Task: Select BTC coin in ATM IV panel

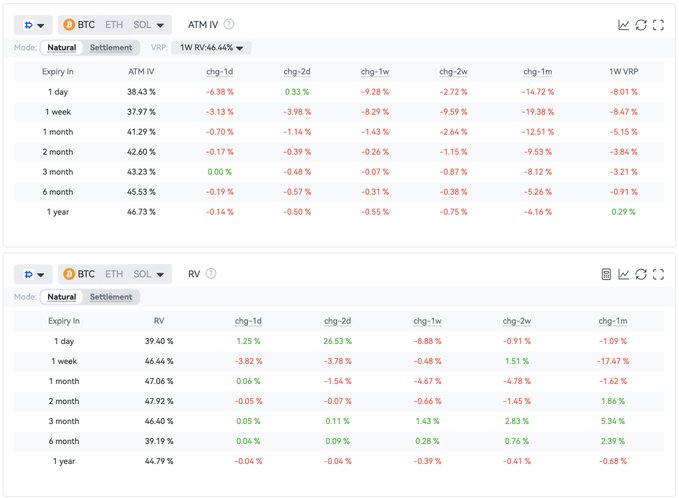Action: pyautogui.click(x=78, y=24)
